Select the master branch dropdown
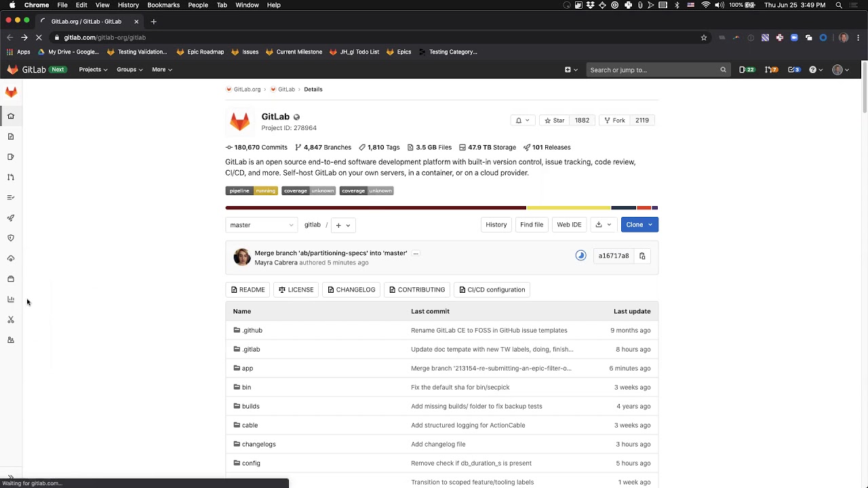 (261, 225)
